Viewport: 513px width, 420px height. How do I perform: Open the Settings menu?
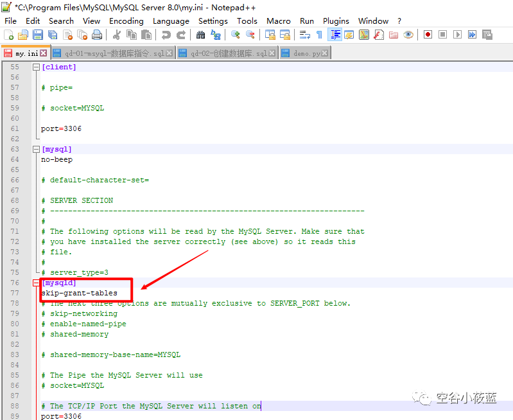pos(213,21)
